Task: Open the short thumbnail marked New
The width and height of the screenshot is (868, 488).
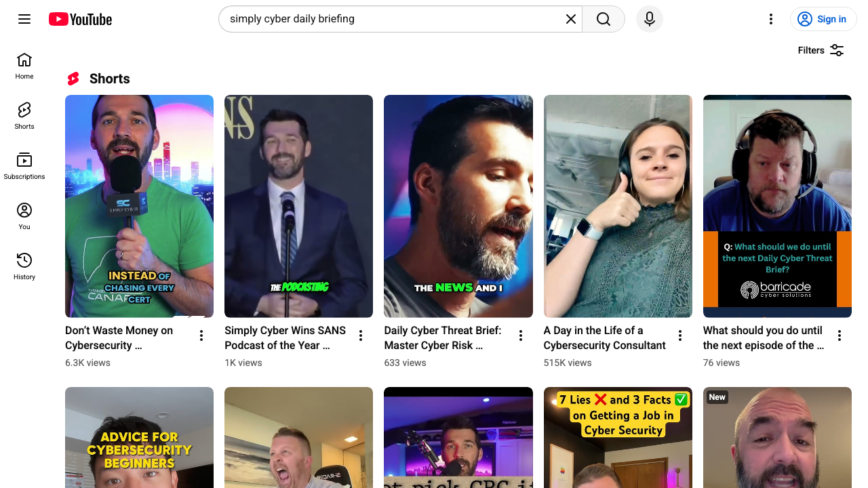Action: (x=777, y=437)
